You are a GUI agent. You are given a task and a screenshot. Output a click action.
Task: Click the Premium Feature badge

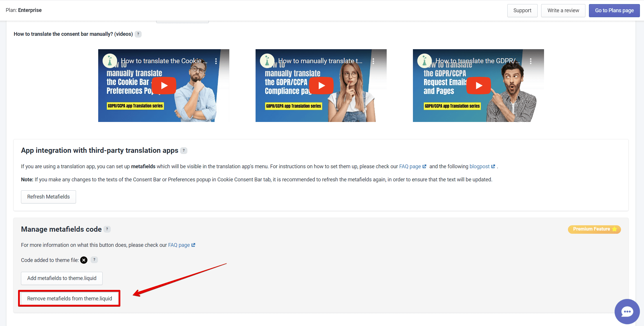594,229
